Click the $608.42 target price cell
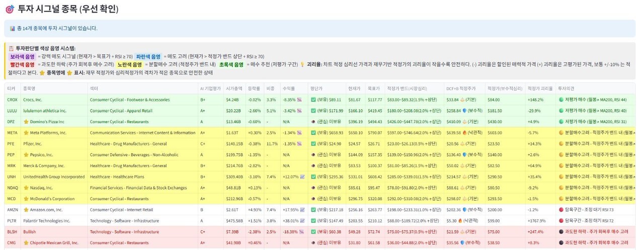This screenshot has height=250, width=644. (375, 177)
